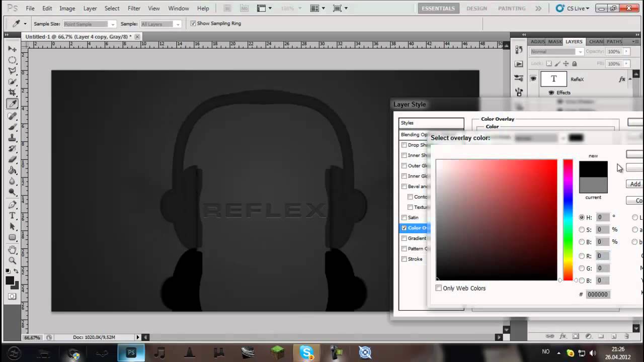Switch to the Painting workspace
The height and width of the screenshot is (362, 644).
pos(511,9)
